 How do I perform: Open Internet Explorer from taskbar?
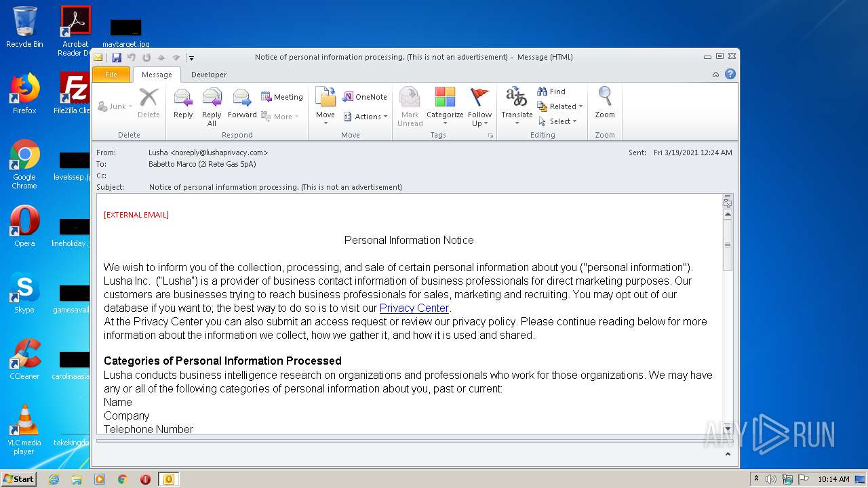point(54,479)
